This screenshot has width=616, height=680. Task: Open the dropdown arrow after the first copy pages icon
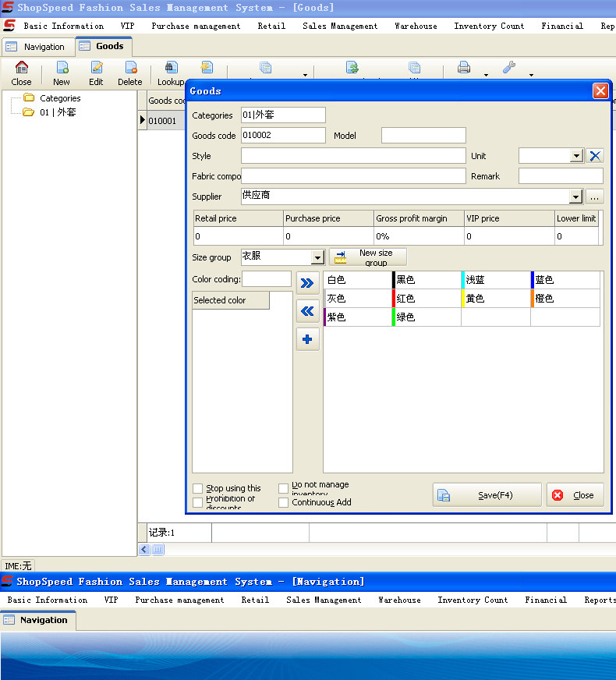[x=305, y=75]
